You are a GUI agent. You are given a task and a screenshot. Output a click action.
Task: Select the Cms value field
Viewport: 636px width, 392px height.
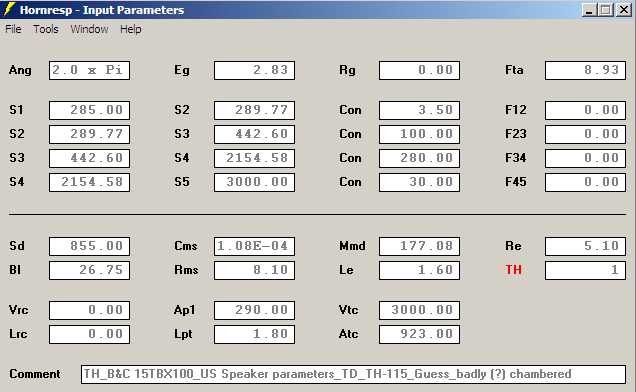point(254,246)
